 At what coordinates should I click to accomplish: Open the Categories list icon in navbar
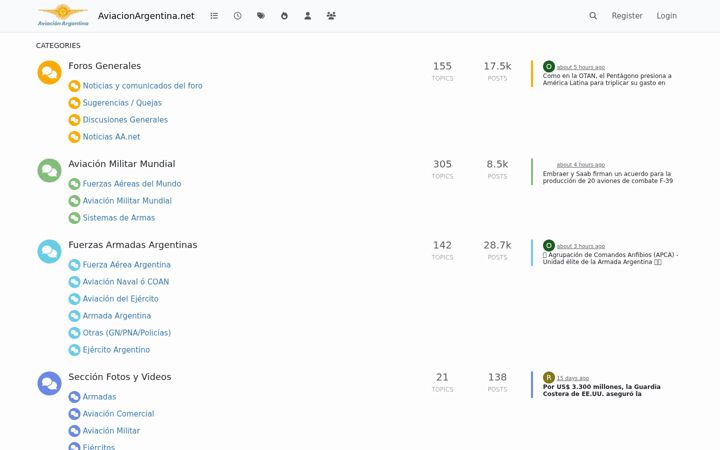point(214,16)
